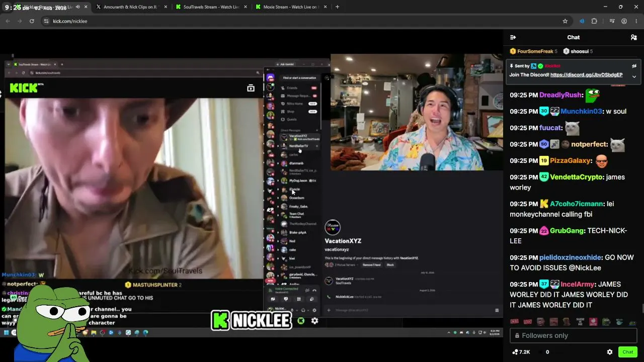Select the Team Chat group DM in Discord
The height and width of the screenshot is (362, 644).
click(x=299, y=215)
